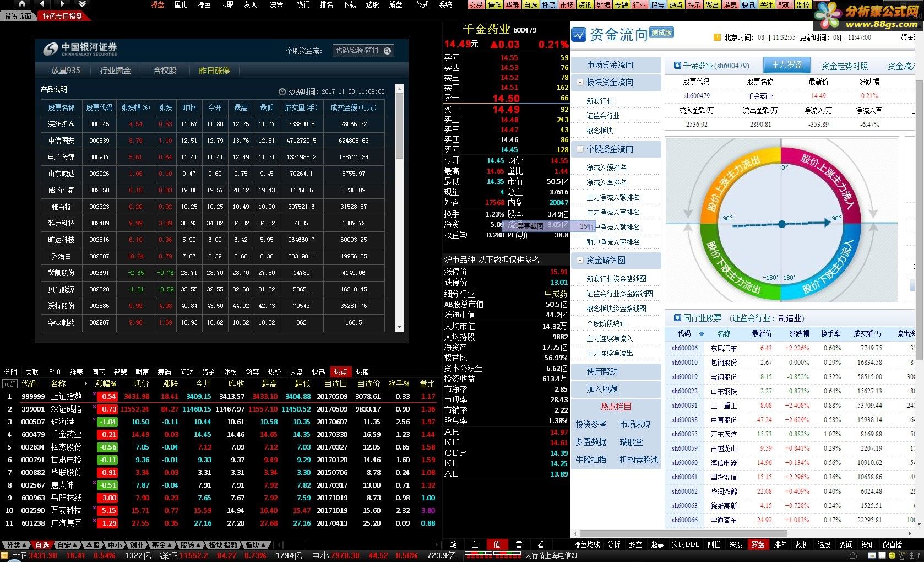Open the 含权股 tab
Image resolution: width=924 pixels, height=562 pixels.
point(165,71)
